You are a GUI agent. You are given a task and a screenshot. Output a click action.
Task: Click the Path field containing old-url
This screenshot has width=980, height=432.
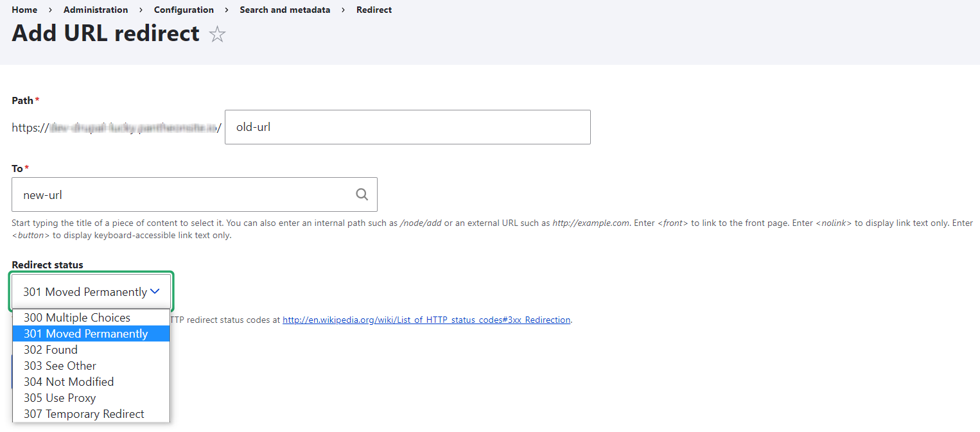[407, 127]
